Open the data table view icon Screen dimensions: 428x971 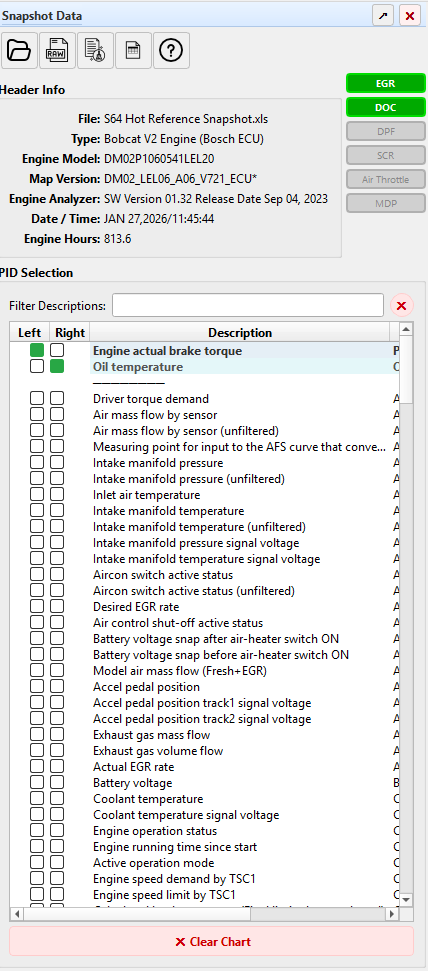click(x=133, y=50)
